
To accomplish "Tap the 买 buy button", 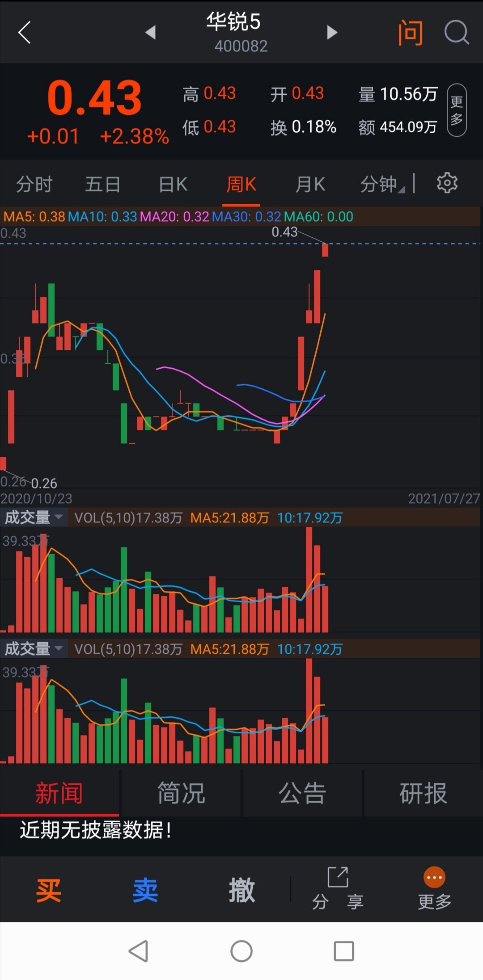I will pyautogui.click(x=48, y=890).
